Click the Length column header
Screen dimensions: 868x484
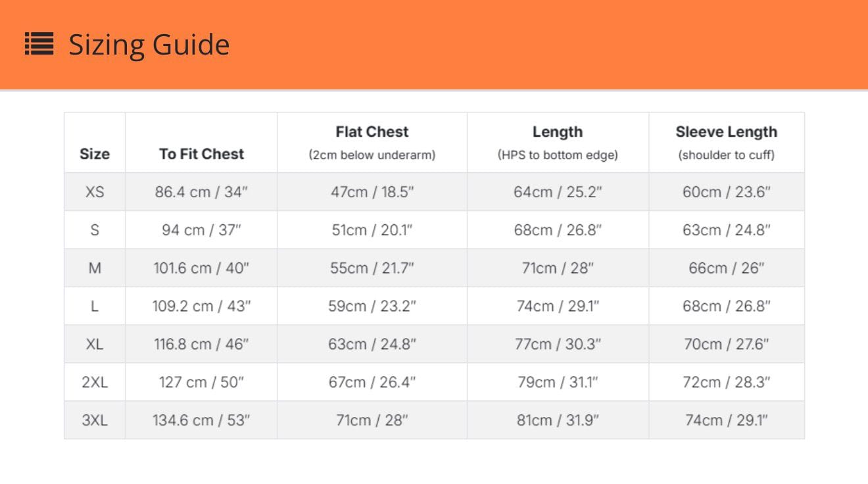pos(558,132)
